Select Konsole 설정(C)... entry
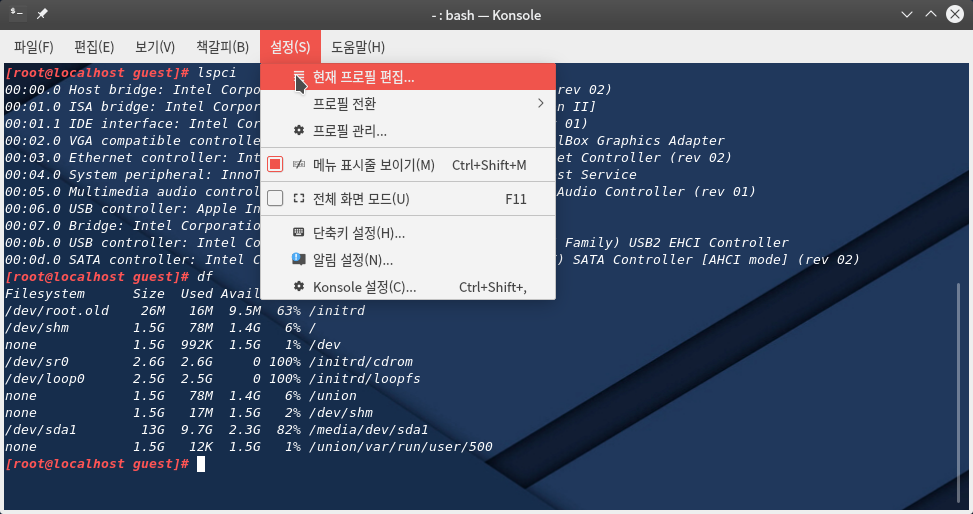The width and height of the screenshot is (973, 514). tap(408, 287)
